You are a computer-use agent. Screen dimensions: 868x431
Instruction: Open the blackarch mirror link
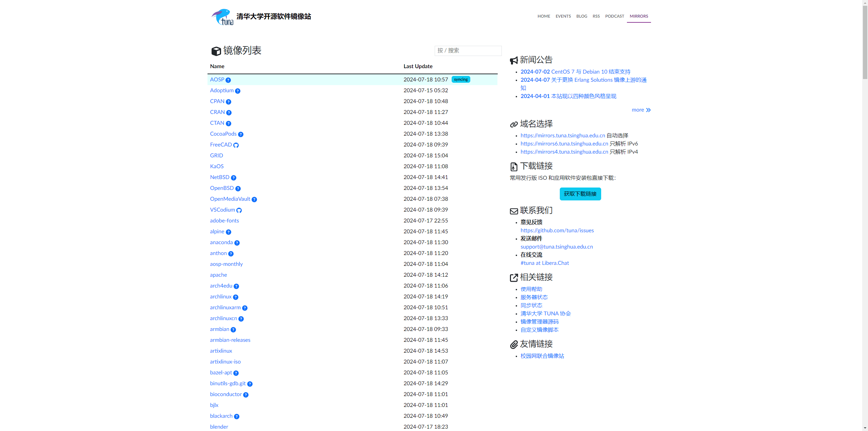tap(221, 416)
